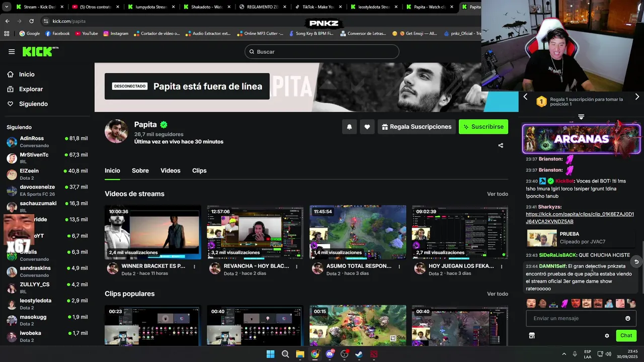The width and height of the screenshot is (644, 362).
Task: Open options menu for WINNER BRACKET video
Action: [x=194, y=266]
